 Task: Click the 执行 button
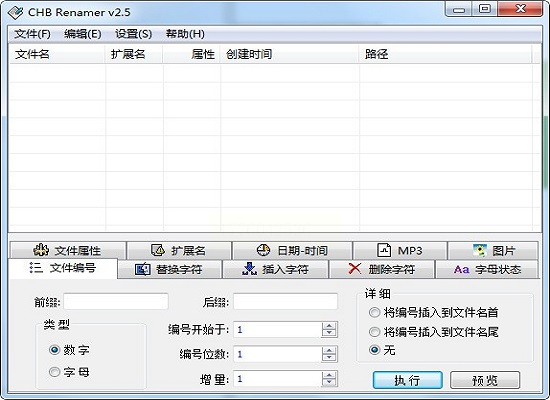pos(407,380)
